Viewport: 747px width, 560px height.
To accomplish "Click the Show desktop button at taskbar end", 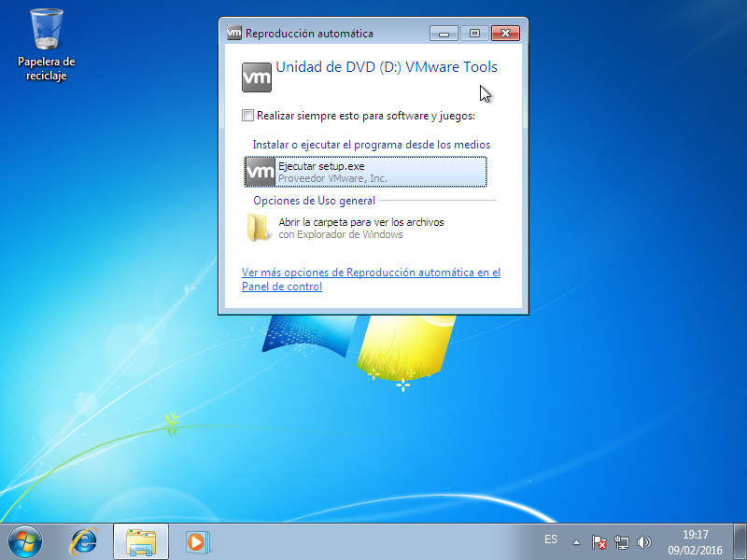I will (740, 542).
